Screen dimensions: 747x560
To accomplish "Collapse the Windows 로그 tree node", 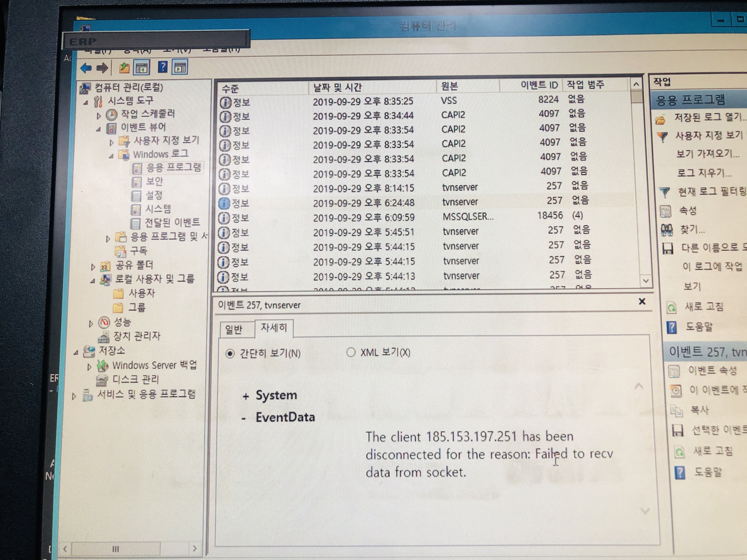I will [111, 156].
